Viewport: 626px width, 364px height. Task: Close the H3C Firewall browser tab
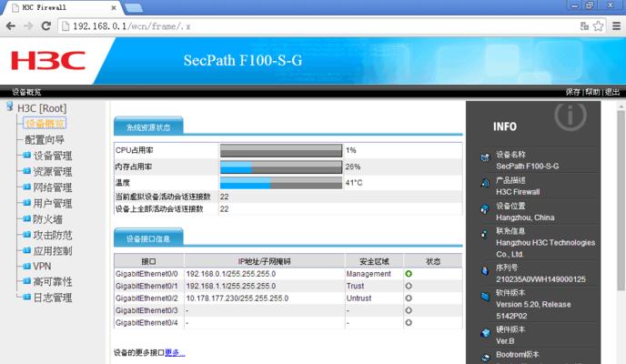click(x=114, y=7)
